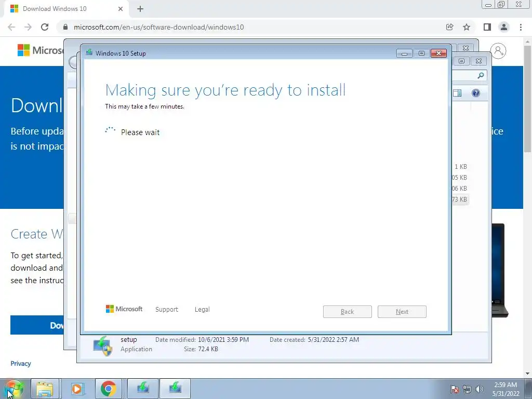Viewport: 532px width, 399px height.
Task: Toggle the Chrome side panel
Action: (x=487, y=27)
